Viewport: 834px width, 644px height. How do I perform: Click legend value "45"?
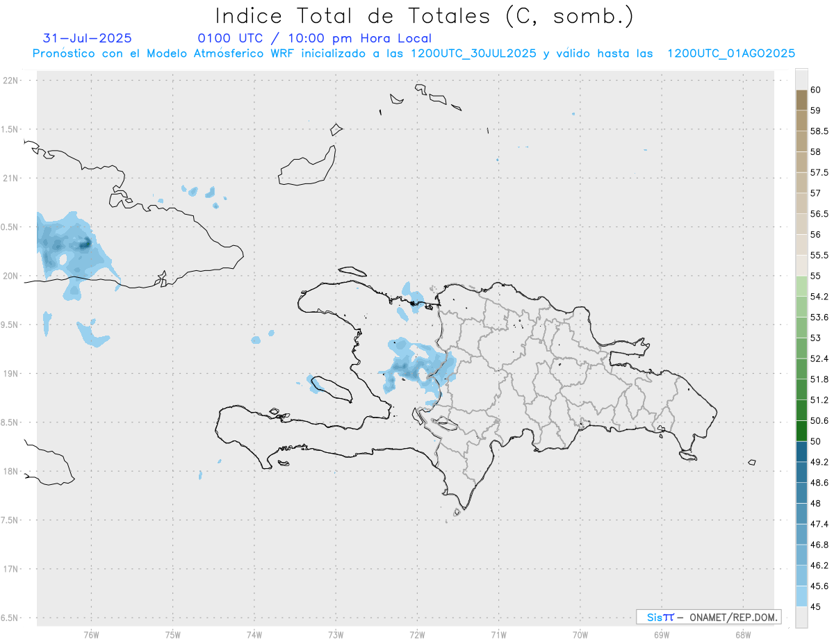pyautogui.click(x=816, y=606)
